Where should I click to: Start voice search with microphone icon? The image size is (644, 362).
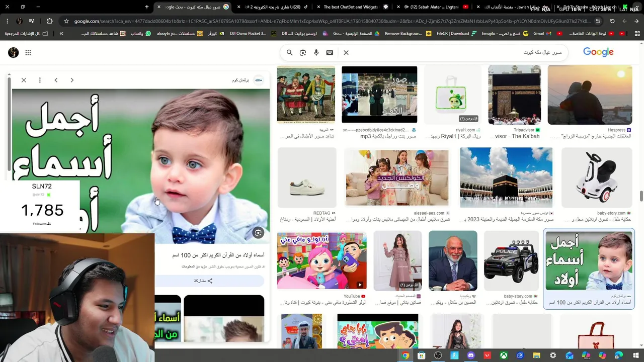click(316, 52)
